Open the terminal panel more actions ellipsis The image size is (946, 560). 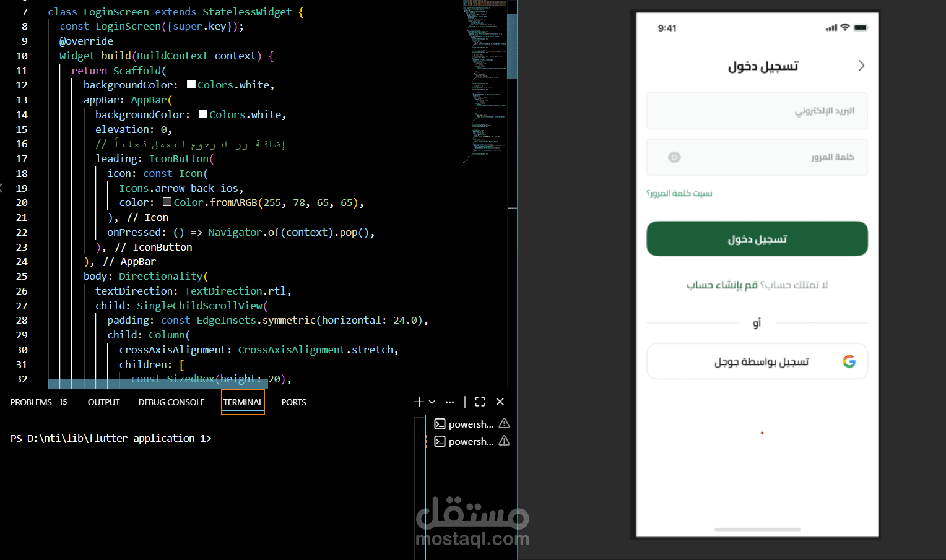[449, 402]
